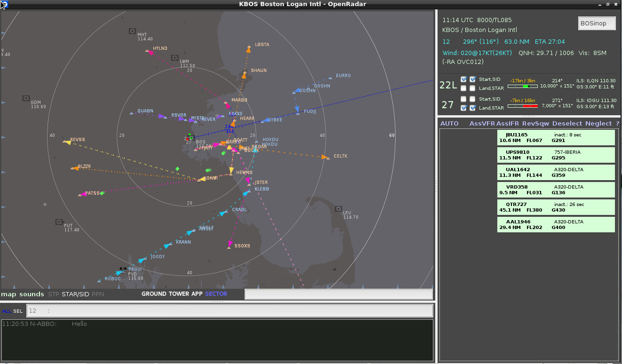
Task: Select the UPS9810 flight strip
Action: pos(556,155)
